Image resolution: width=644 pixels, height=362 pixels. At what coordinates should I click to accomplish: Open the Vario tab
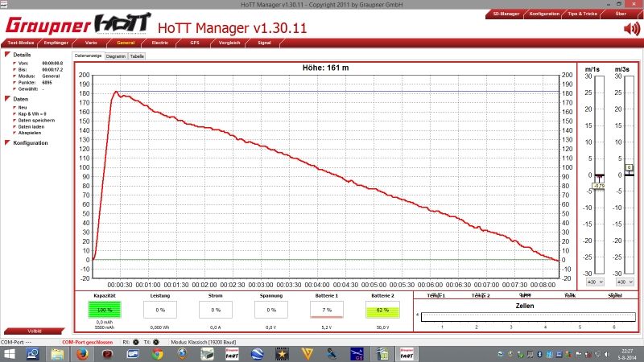point(91,43)
